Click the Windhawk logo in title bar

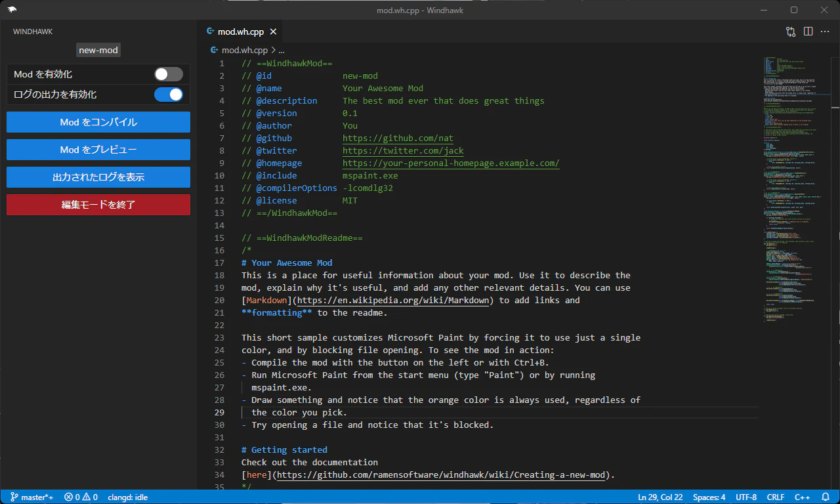[12, 10]
